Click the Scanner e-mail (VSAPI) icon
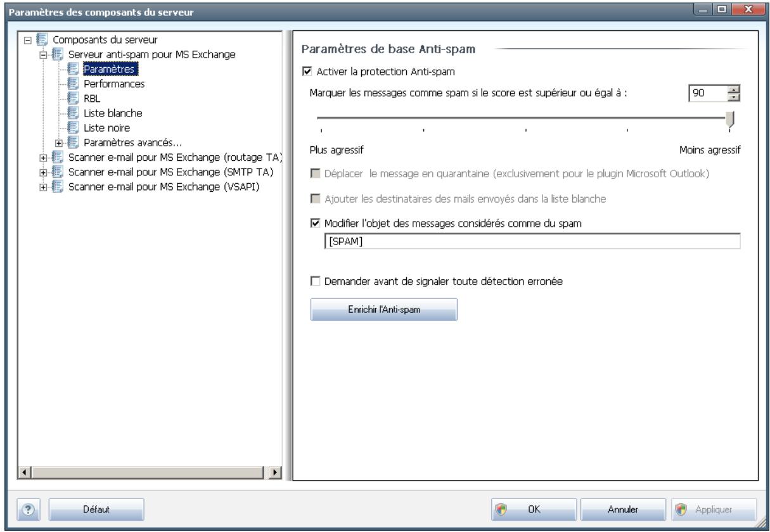Image resolution: width=770 pixels, height=532 pixels. tap(56, 187)
